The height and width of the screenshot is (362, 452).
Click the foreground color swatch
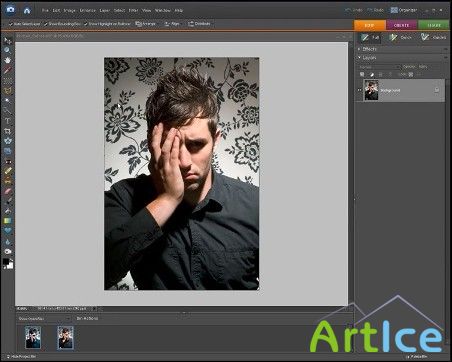coord(6,262)
